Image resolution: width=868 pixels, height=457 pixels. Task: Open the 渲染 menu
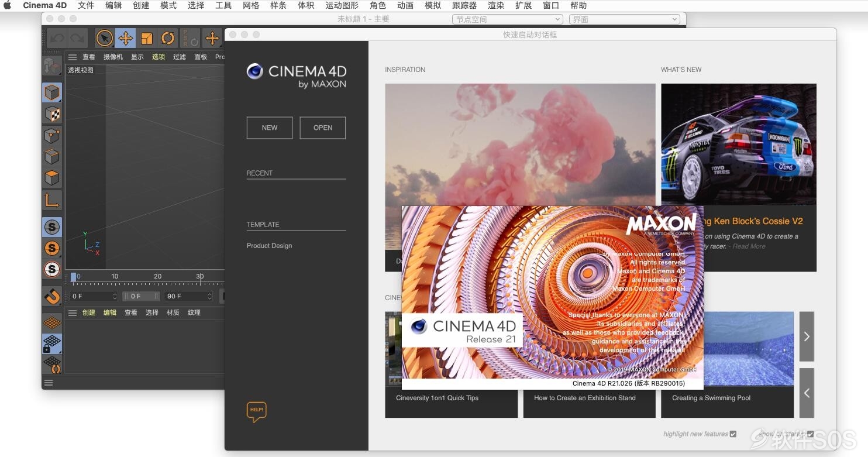coord(496,5)
